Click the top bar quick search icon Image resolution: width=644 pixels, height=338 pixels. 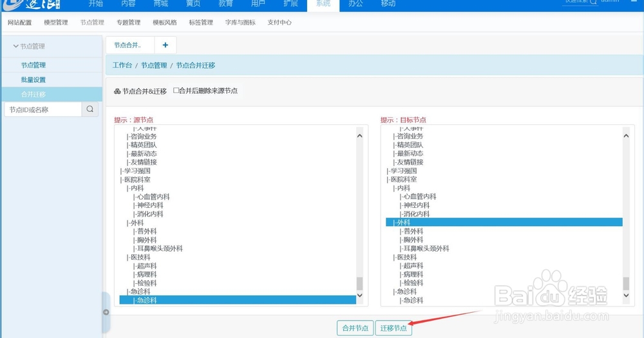point(593,2)
